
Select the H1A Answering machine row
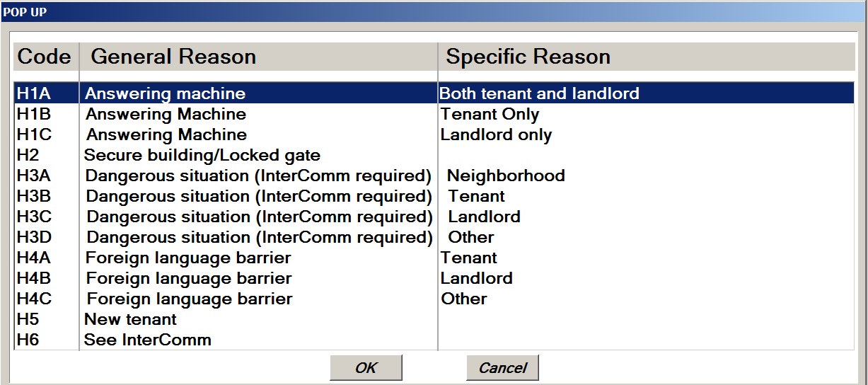point(165,93)
